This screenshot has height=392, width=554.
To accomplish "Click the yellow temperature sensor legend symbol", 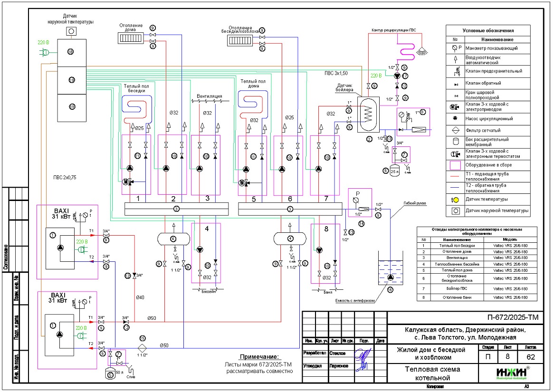I will click(x=455, y=200).
